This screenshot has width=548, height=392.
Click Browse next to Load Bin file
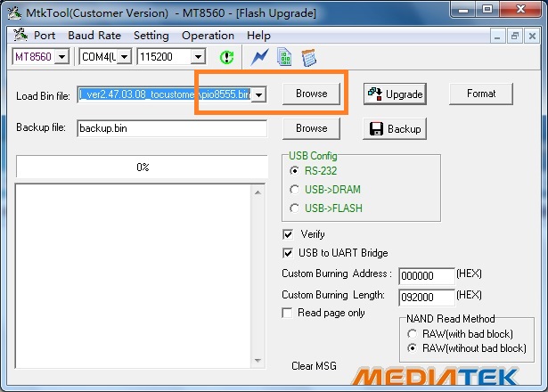point(311,94)
